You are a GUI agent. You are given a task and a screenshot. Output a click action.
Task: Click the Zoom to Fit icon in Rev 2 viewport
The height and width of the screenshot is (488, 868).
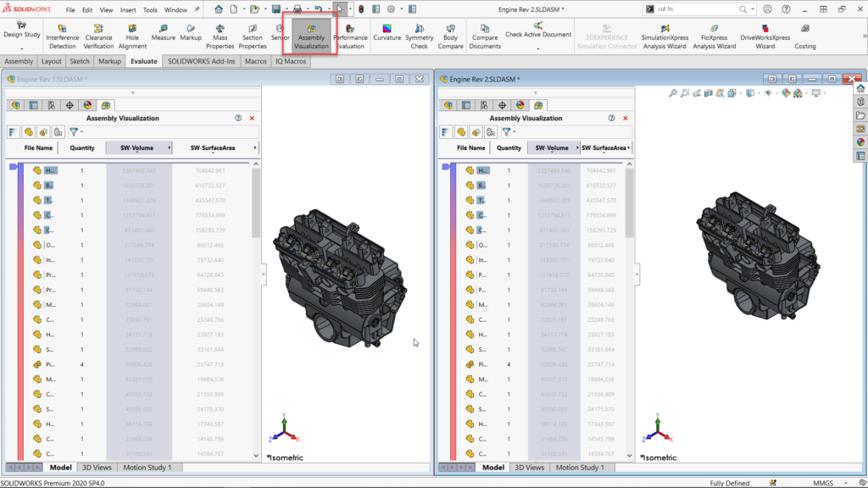672,93
